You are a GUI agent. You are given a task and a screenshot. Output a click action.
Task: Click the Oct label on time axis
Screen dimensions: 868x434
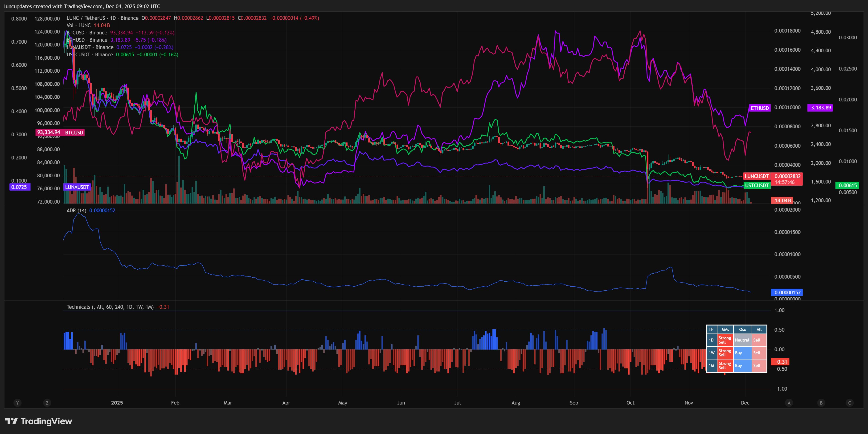(630, 403)
